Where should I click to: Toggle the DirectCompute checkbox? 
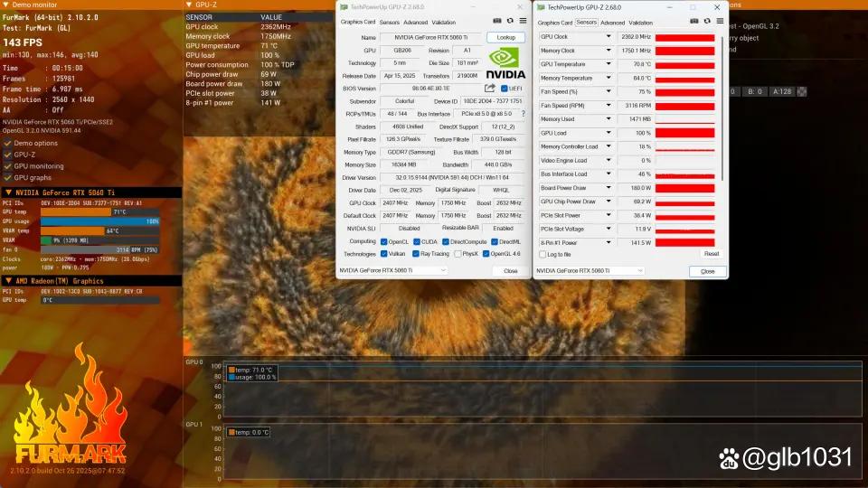click(x=445, y=242)
